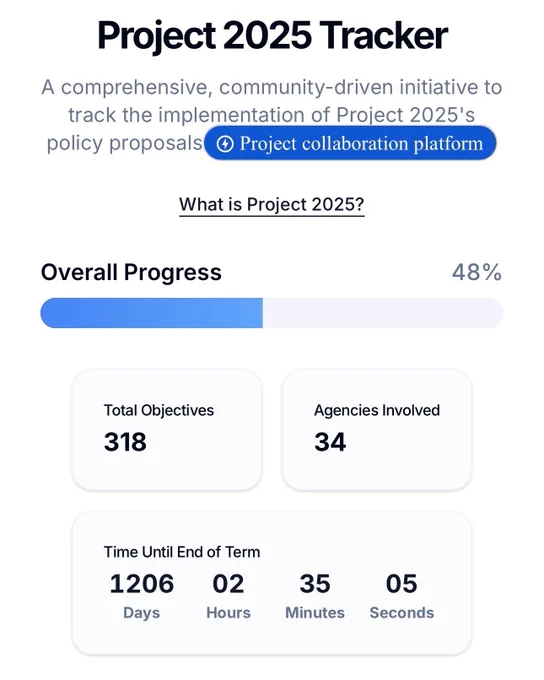Click the 48% progress value

[x=477, y=273]
